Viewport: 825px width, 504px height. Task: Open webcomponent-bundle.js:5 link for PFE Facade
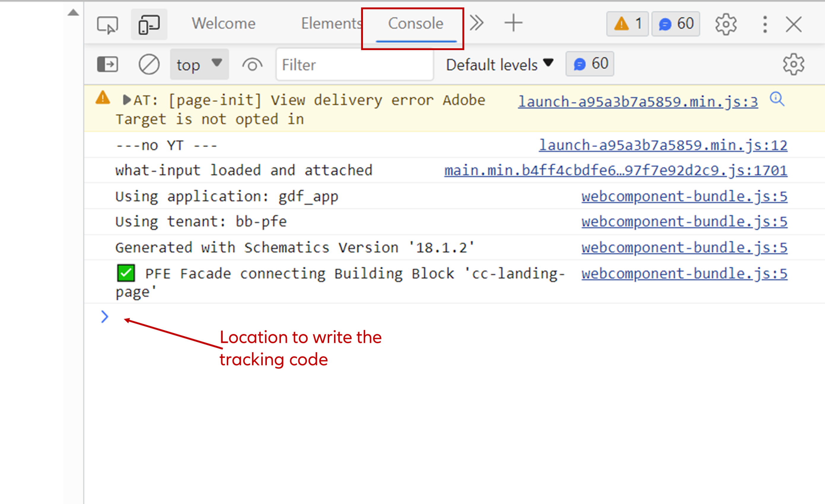pos(684,274)
